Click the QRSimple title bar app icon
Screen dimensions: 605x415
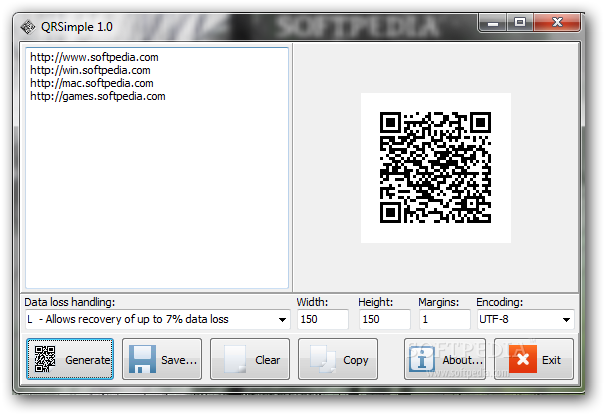[x=28, y=27]
